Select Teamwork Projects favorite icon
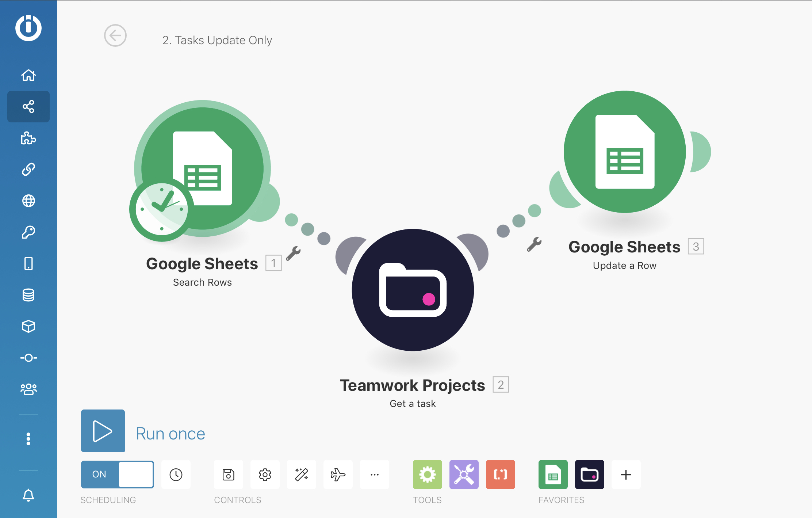The height and width of the screenshot is (518, 812). pos(590,475)
